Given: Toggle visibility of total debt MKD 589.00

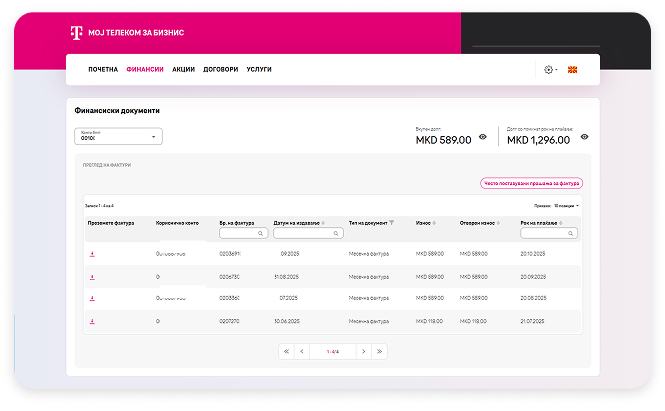Looking at the screenshot, I should pyautogui.click(x=482, y=137).
